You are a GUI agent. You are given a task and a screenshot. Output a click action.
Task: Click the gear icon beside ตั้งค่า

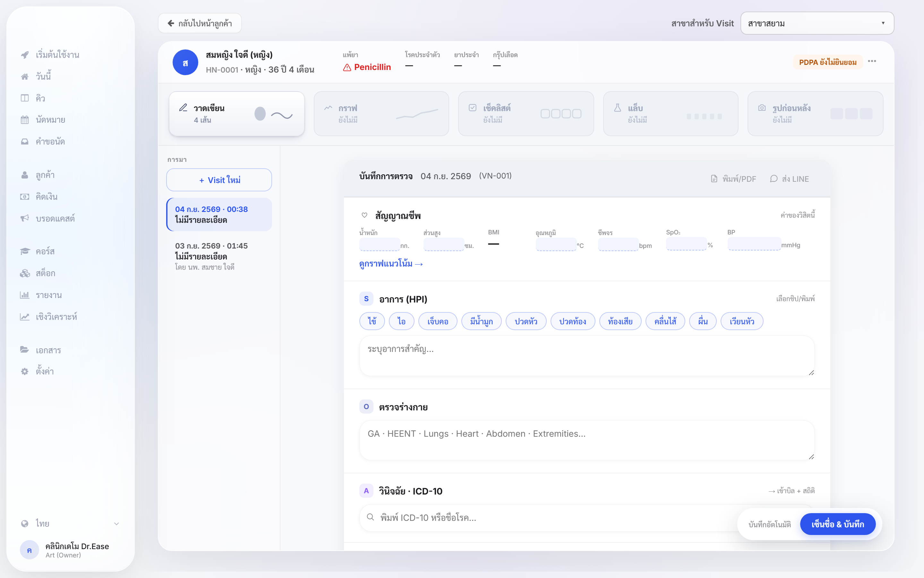[25, 371]
